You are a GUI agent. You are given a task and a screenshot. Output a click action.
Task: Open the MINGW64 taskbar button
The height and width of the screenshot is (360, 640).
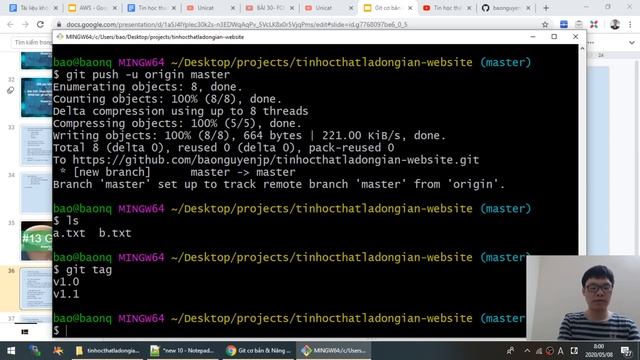[334, 351]
